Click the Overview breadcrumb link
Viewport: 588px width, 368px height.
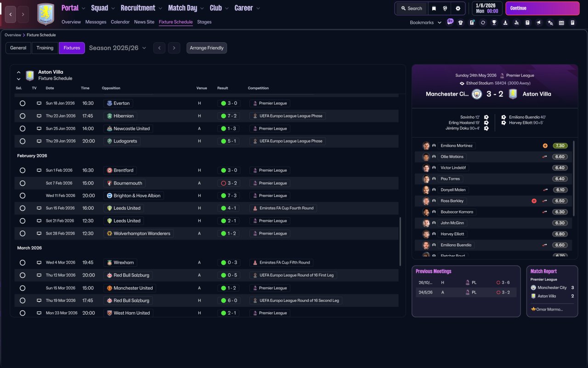pos(13,35)
